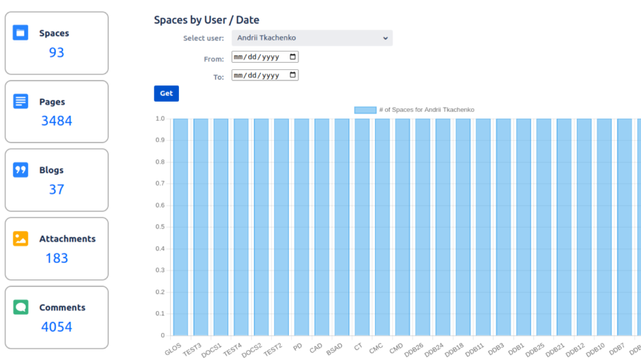Open the Select user dropdown
Image resolution: width=641 pixels, height=364 pixels.
[312, 38]
